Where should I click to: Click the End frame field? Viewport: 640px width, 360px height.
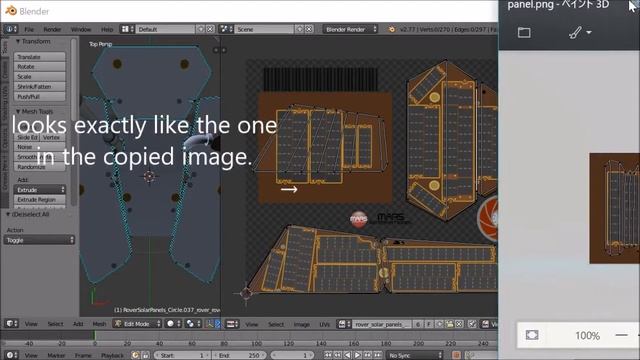coord(240,355)
